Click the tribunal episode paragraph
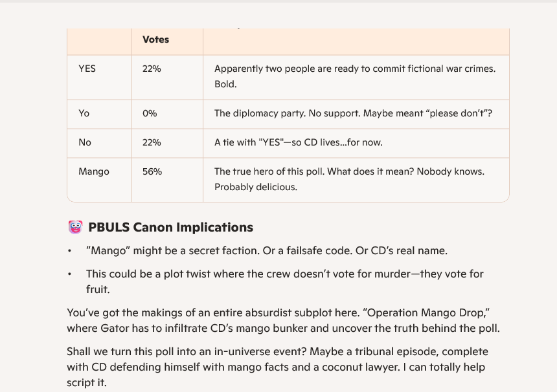The width and height of the screenshot is (557, 392). (277, 367)
